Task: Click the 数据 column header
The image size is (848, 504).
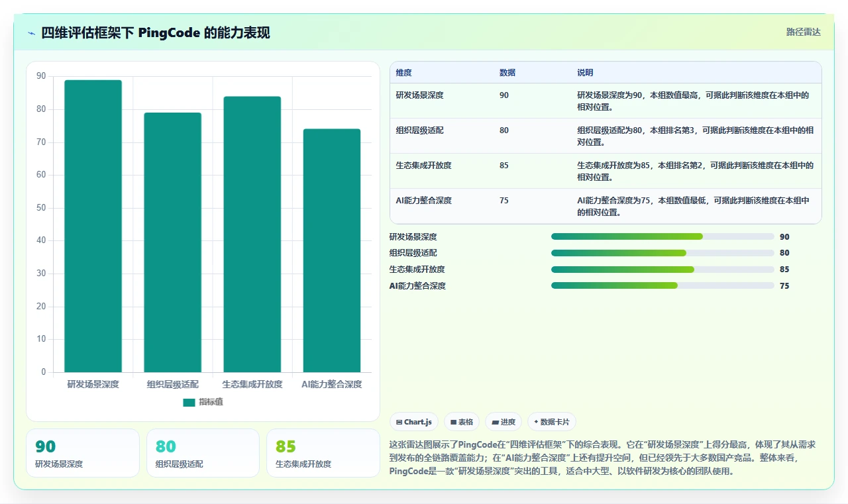Action: (507, 73)
